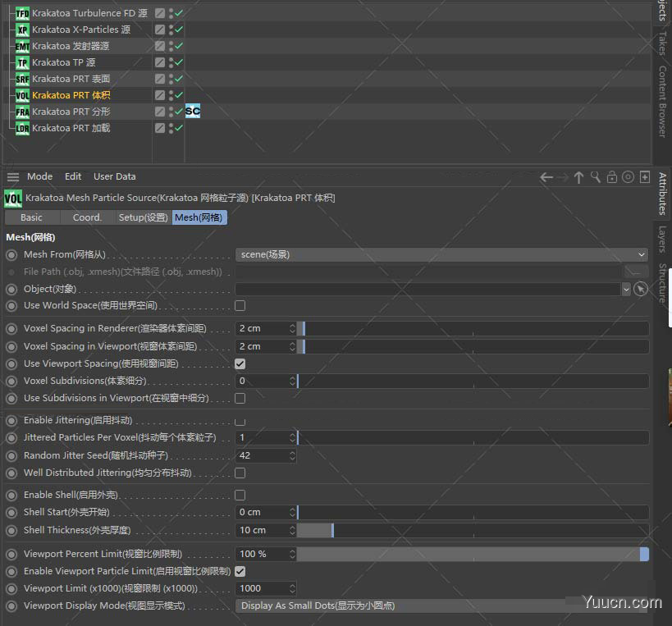Open the Attributes panel hamburger menu

(13, 177)
